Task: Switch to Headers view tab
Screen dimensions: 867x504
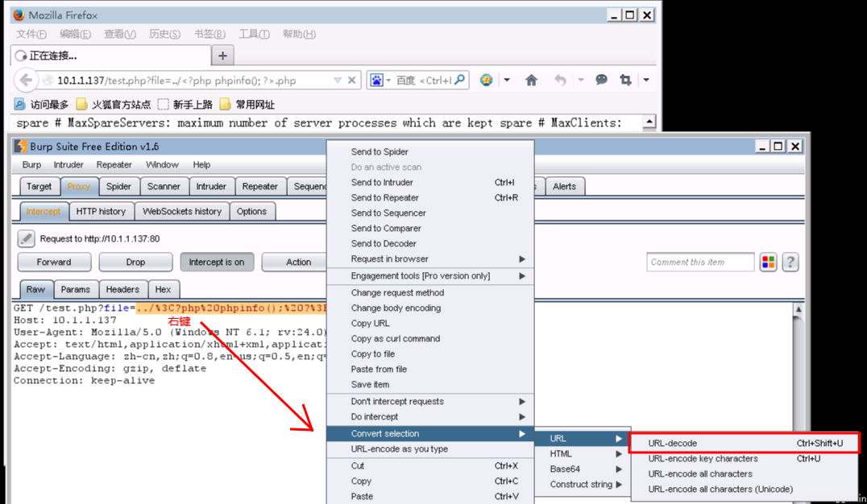Action: point(122,289)
